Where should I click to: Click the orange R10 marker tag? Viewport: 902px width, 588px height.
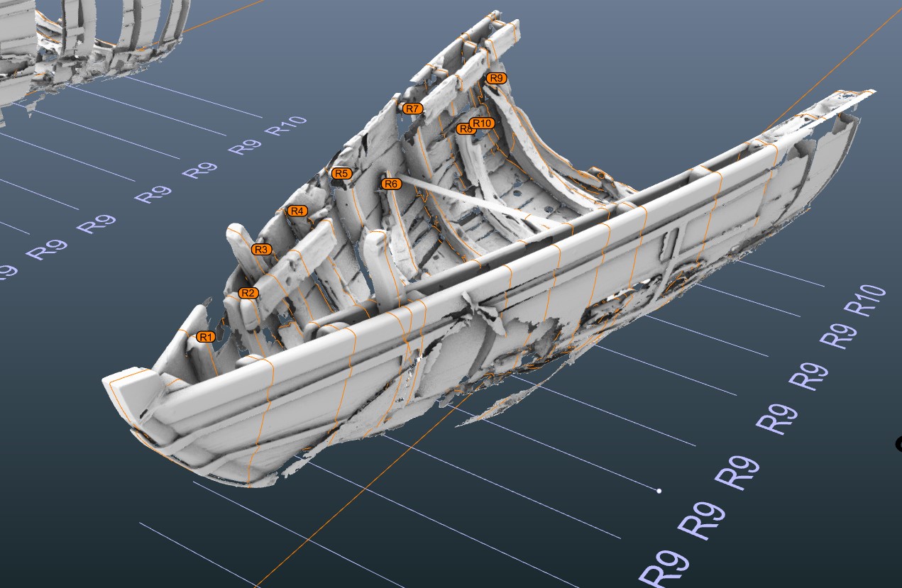(x=483, y=123)
